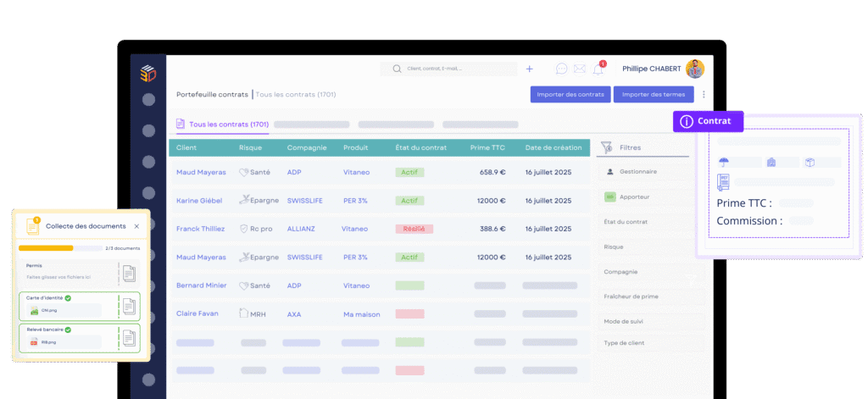Click the Filtres funnel icon
This screenshot has height=399, width=868.
tap(607, 147)
